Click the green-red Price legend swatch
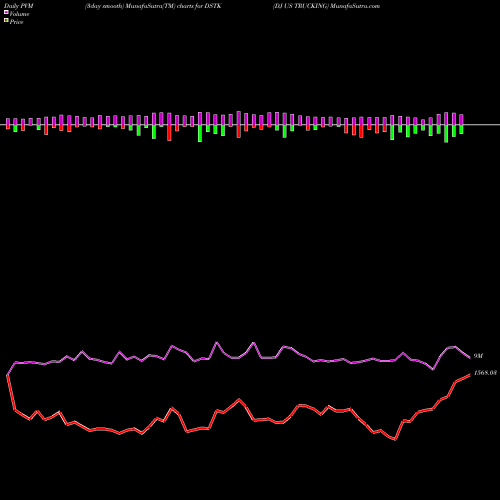This screenshot has height=500, width=500. 6,21
